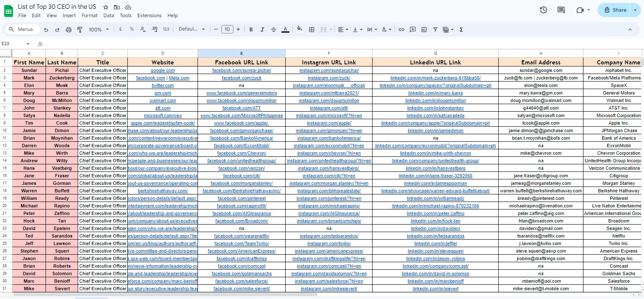
Task: Insert a link with the chain icon
Action: (401, 29)
